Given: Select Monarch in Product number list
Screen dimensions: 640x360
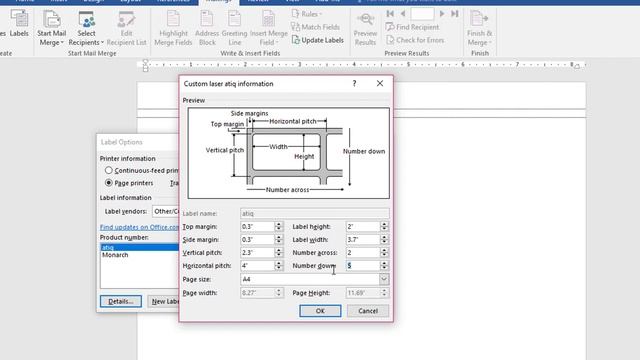Looking at the screenshot, I should (115, 255).
